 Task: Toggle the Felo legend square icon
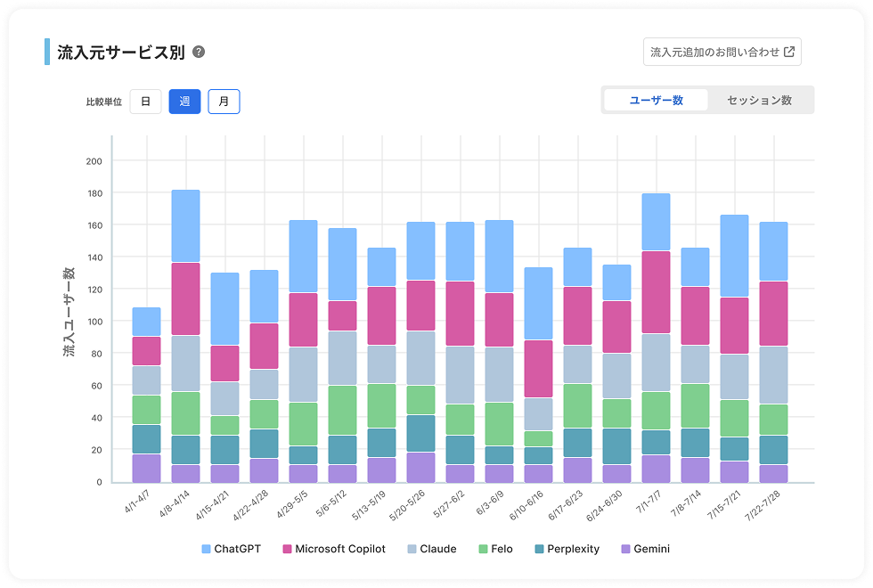coord(483,549)
